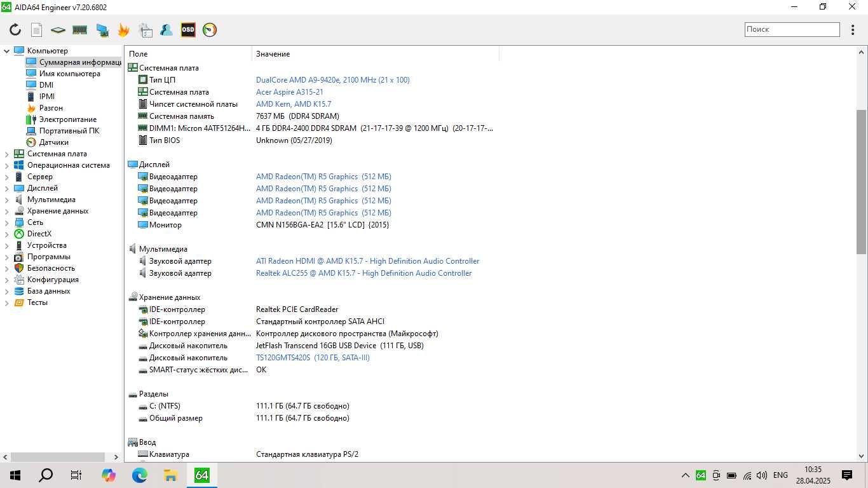Select База данных in the tree

[48, 291]
